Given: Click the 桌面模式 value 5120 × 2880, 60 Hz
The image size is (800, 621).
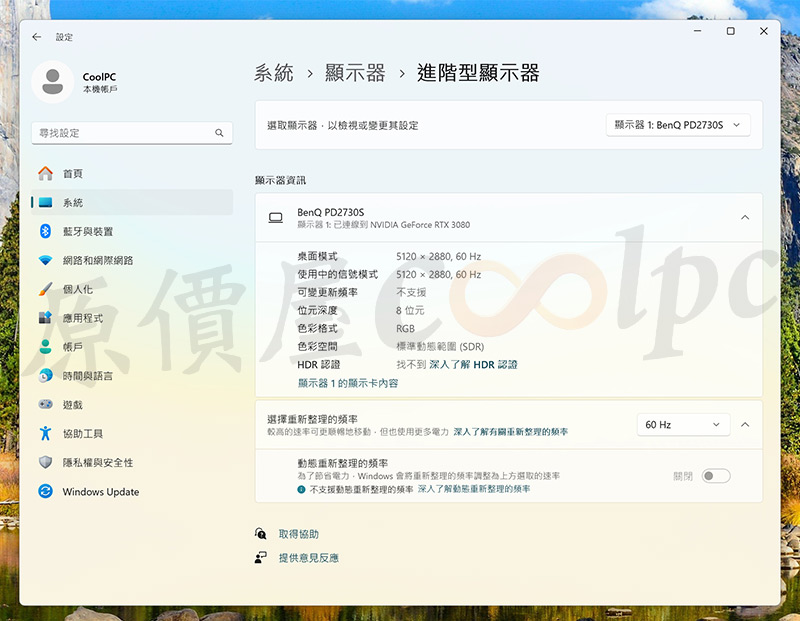Looking at the screenshot, I should coord(439,256).
